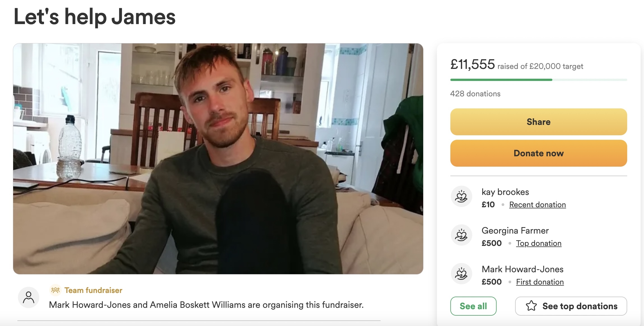Click the heart icon next to Mark Howard-Jones donation
Viewport: 644px width, 326px height.
461,274
